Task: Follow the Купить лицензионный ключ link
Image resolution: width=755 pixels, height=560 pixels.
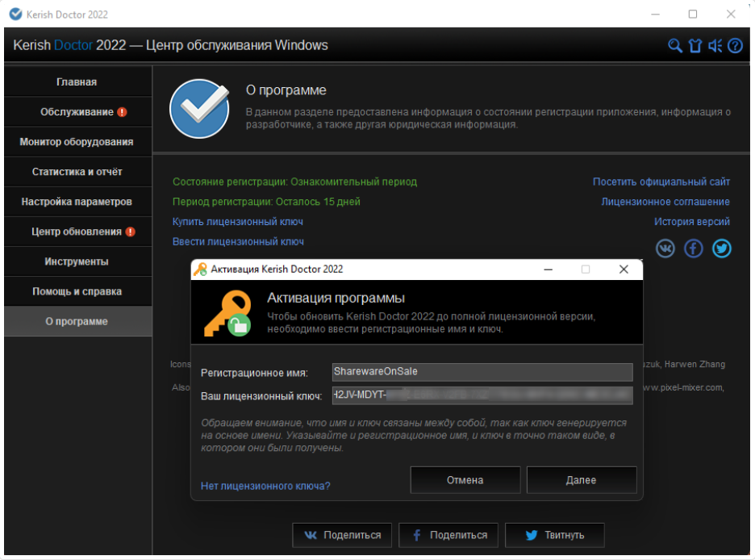Action: (238, 221)
